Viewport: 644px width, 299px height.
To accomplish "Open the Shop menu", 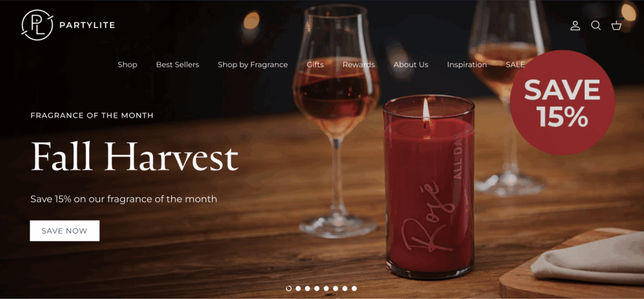I will click(127, 65).
